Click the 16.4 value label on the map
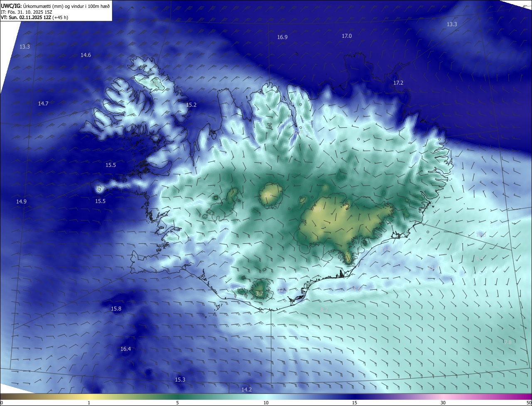Viewport: 532px width, 406px height. click(x=126, y=349)
